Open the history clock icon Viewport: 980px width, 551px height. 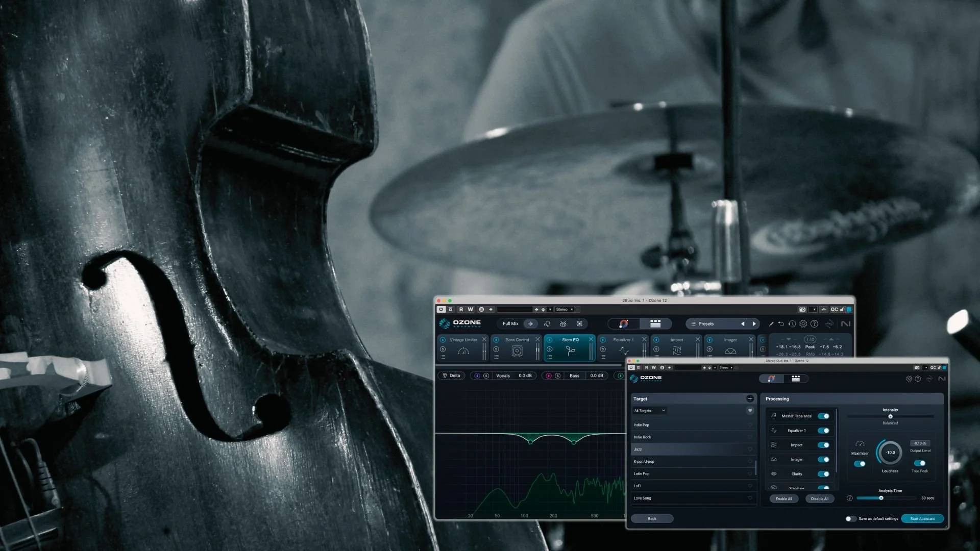click(792, 324)
